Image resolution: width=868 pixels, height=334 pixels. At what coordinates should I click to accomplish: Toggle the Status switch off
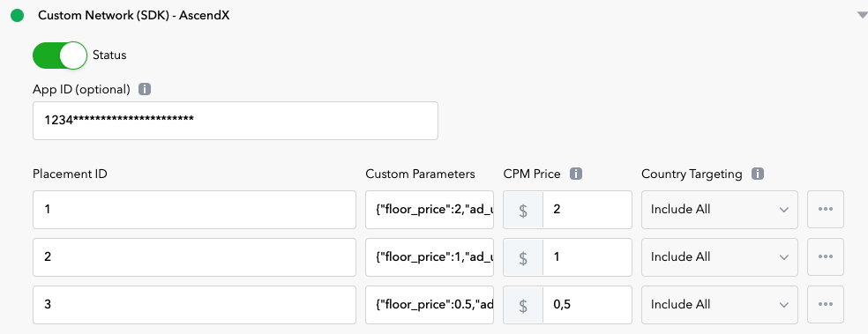click(60, 56)
